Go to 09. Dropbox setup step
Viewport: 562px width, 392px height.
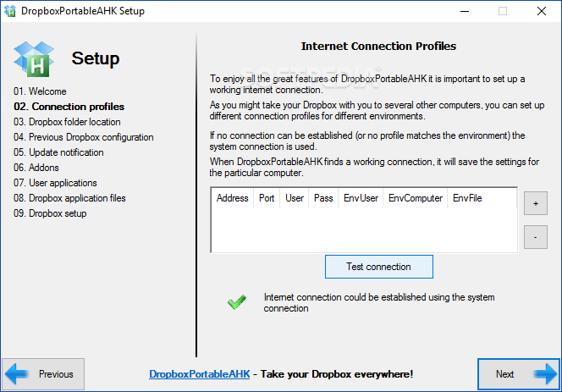pyautogui.click(x=50, y=213)
